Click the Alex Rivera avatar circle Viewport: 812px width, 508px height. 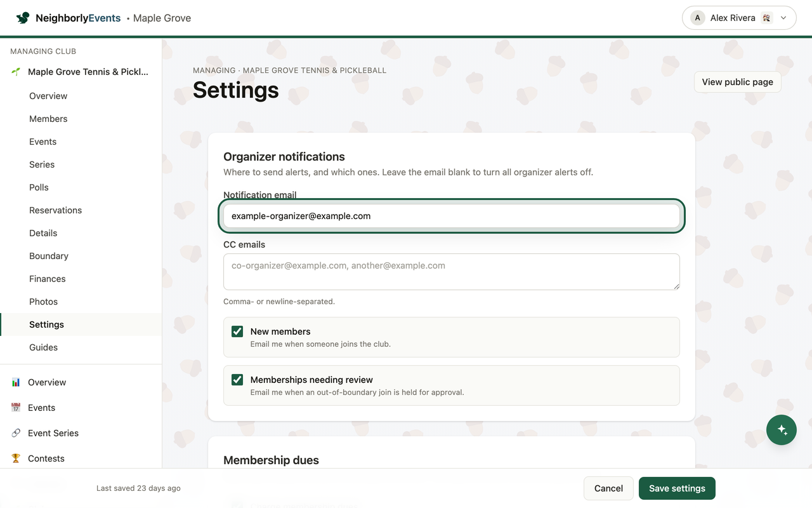coord(698,18)
